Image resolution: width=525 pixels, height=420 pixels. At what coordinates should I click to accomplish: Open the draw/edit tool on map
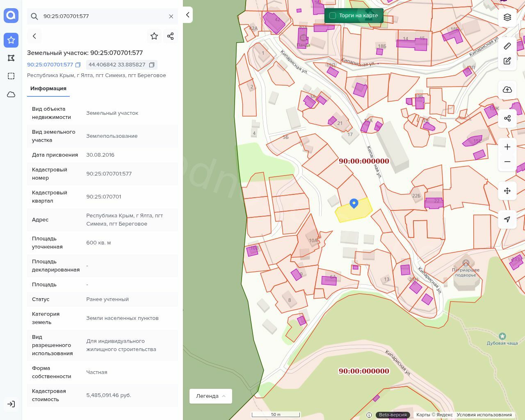(x=507, y=61)
